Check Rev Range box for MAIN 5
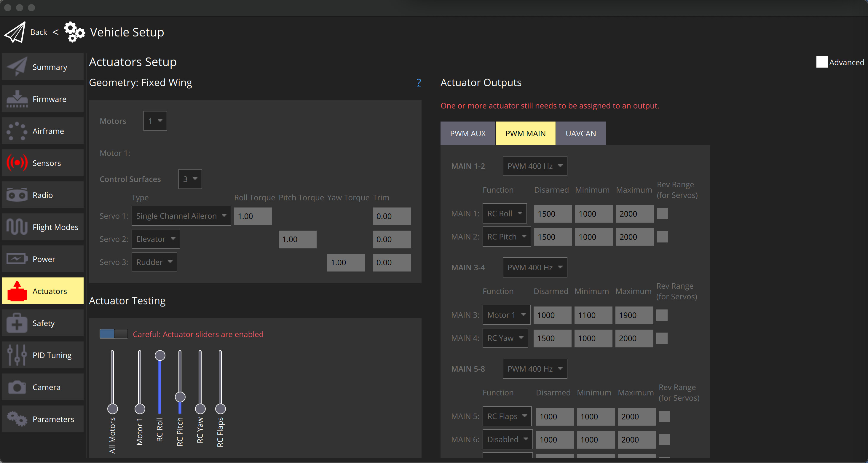Viewport: 868px width, 463px height. coord(664,416)
